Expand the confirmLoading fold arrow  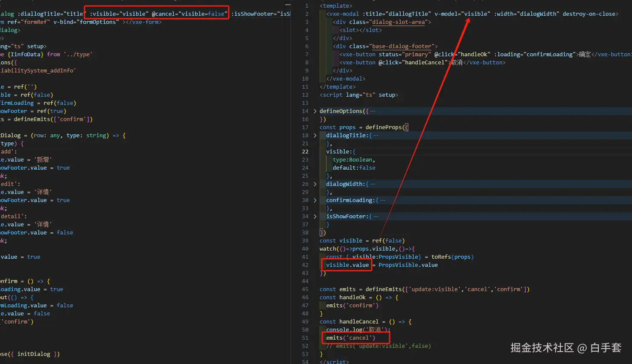[315, 200]
